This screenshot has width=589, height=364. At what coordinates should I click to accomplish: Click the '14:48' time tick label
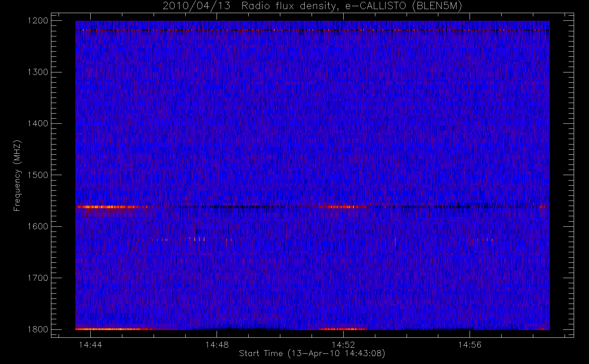217,345
